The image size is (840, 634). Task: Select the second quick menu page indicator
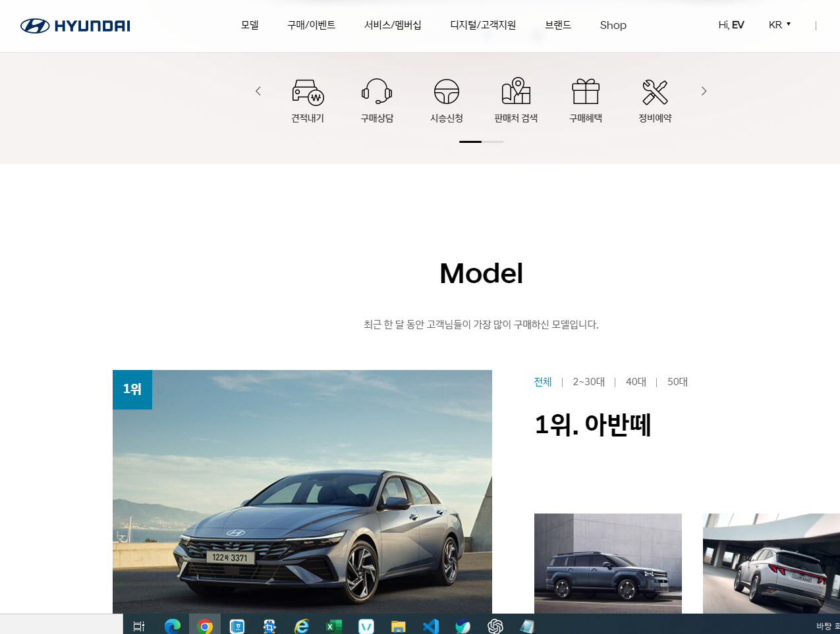(x=493, y=142)
